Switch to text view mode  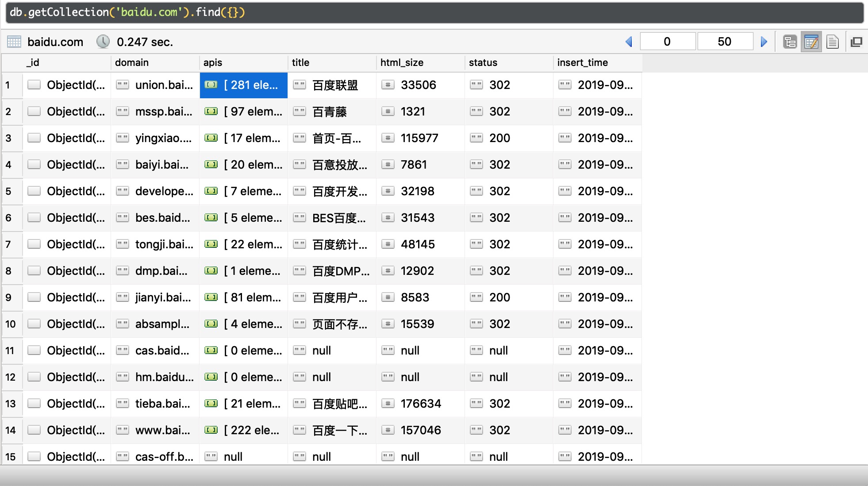pos(832,42)
